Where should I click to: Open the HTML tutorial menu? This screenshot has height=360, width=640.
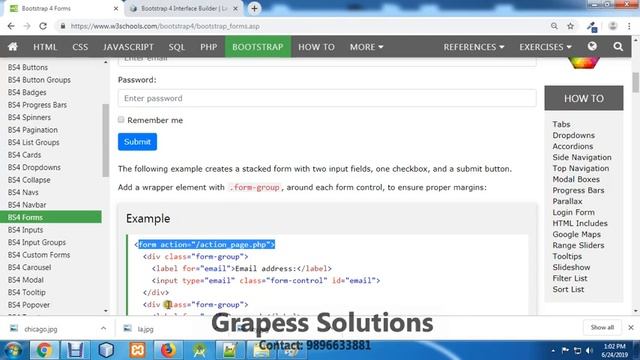(45, 47)
